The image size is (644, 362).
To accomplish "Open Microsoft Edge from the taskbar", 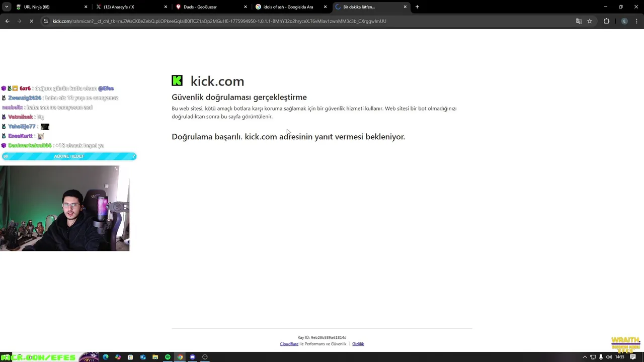I will [x=106, y=357].
